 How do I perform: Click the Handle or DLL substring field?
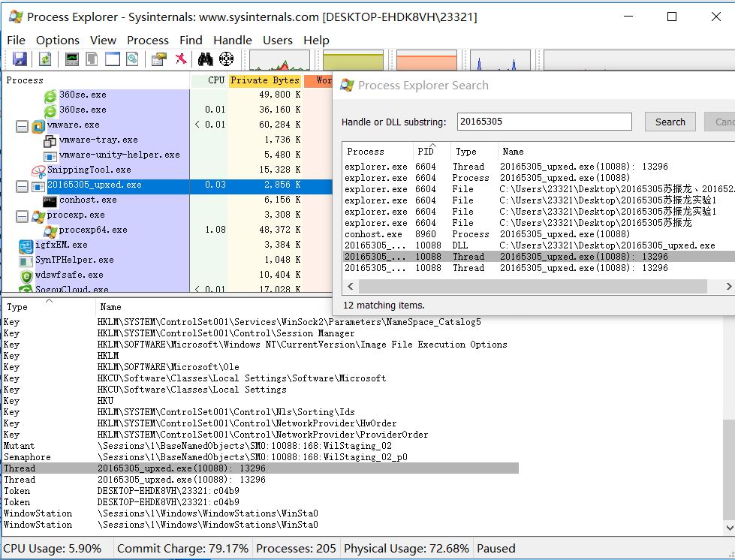(544, 122)
